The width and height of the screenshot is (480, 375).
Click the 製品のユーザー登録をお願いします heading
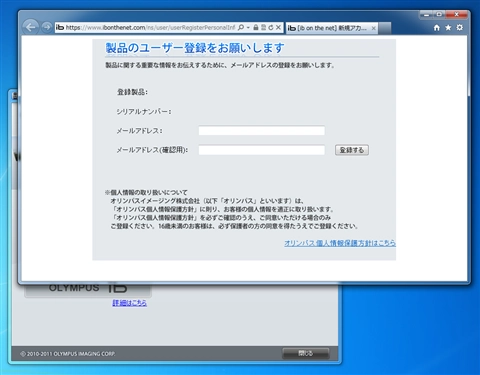(195, 48)
